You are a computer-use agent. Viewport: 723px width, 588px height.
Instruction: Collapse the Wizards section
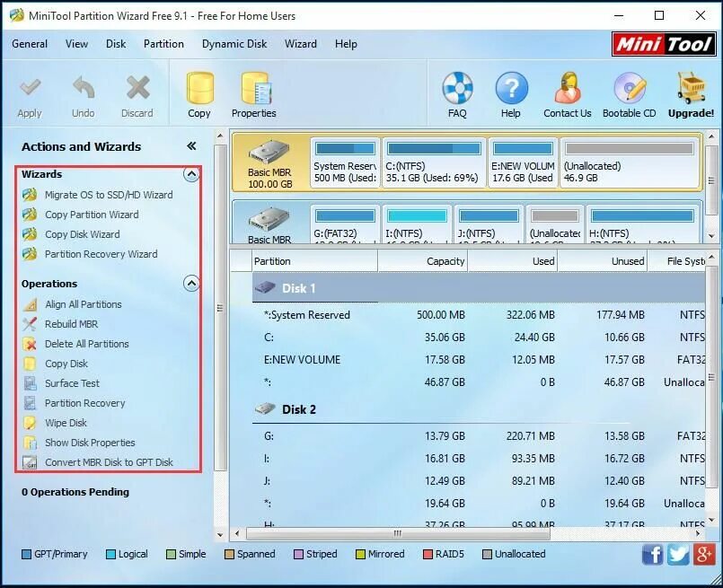pyautogui.click(x=191, y=175)
